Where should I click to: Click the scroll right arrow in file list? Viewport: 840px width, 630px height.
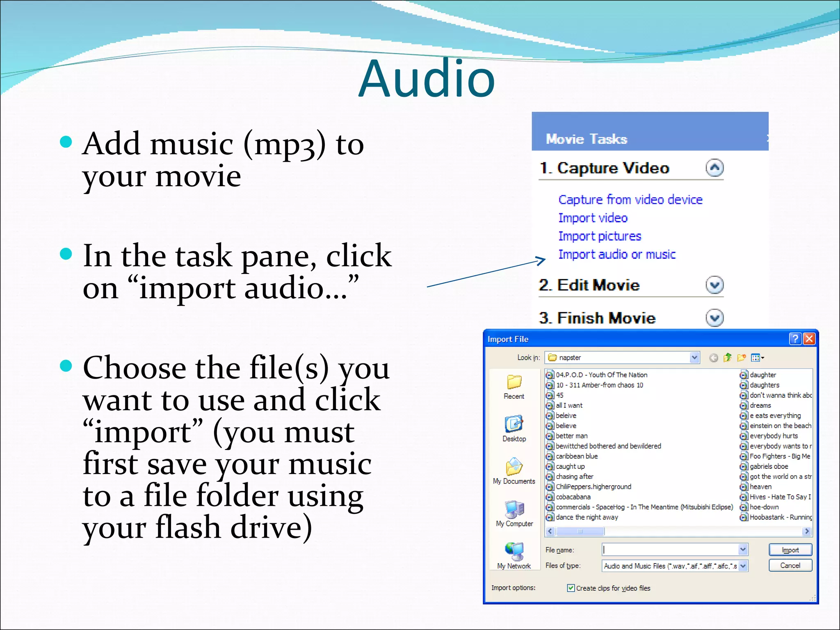coord(807,532)
